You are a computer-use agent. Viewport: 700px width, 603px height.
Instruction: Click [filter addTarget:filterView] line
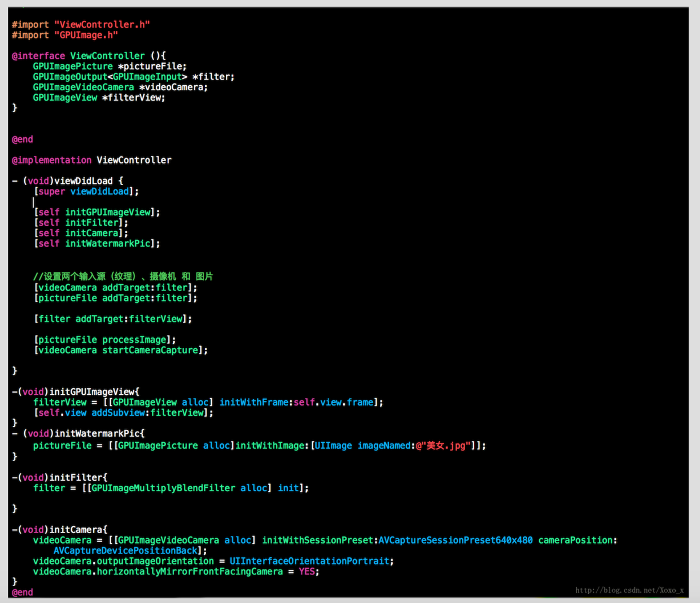[113, 319]
